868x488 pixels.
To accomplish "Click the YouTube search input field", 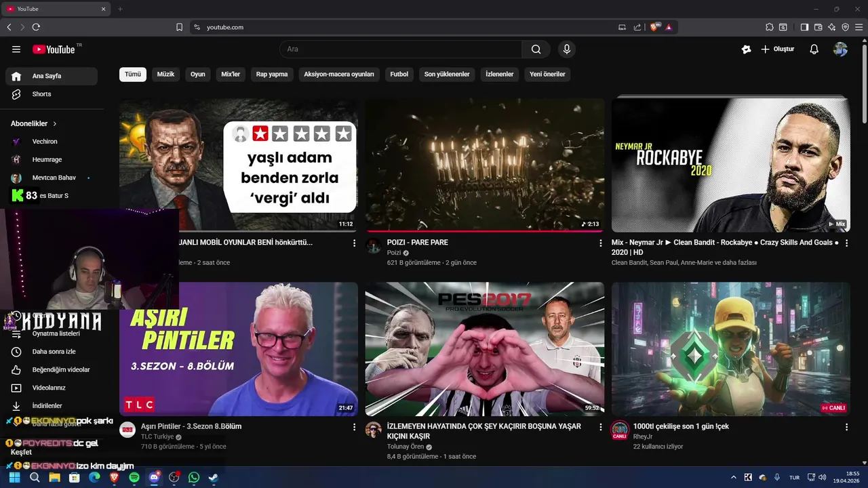I will [x=401, y=49].
